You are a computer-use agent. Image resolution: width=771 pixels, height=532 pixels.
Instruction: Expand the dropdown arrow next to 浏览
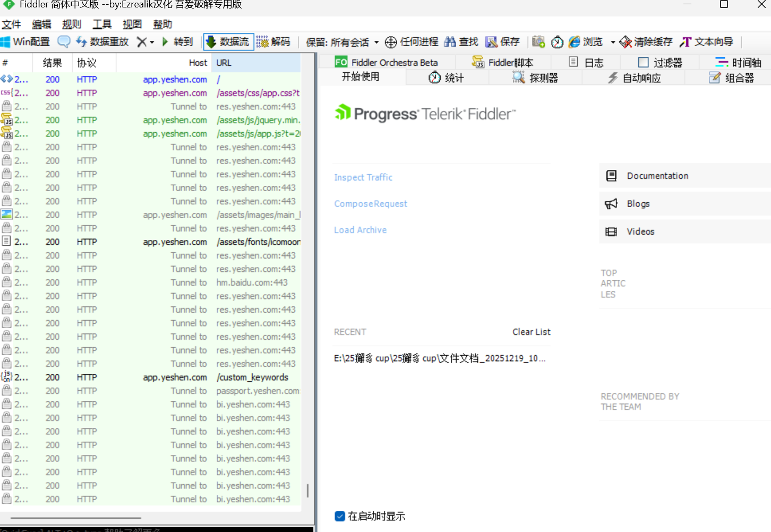[x=613, y=42]
